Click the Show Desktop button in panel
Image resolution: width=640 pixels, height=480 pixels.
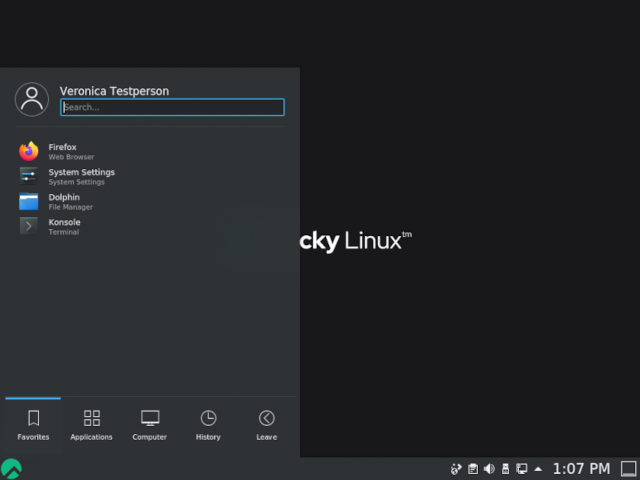pos(628,468)
